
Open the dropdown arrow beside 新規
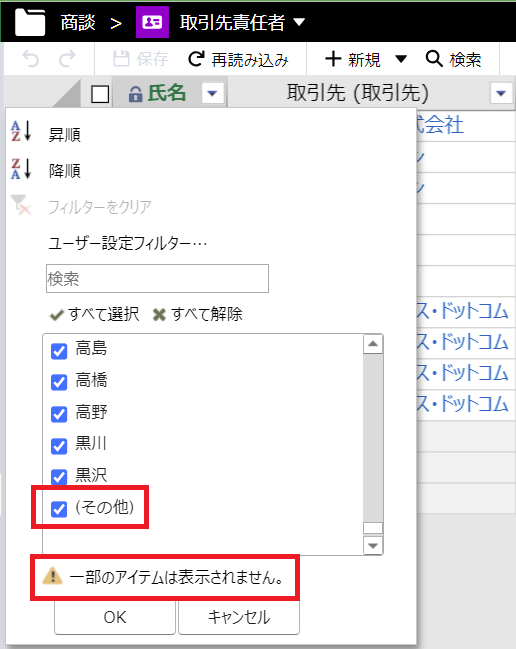401,59
